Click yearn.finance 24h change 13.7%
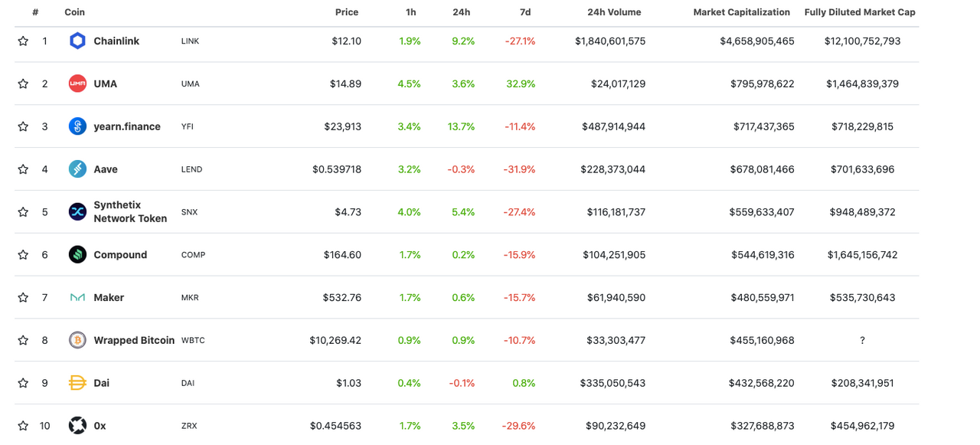 462,126
